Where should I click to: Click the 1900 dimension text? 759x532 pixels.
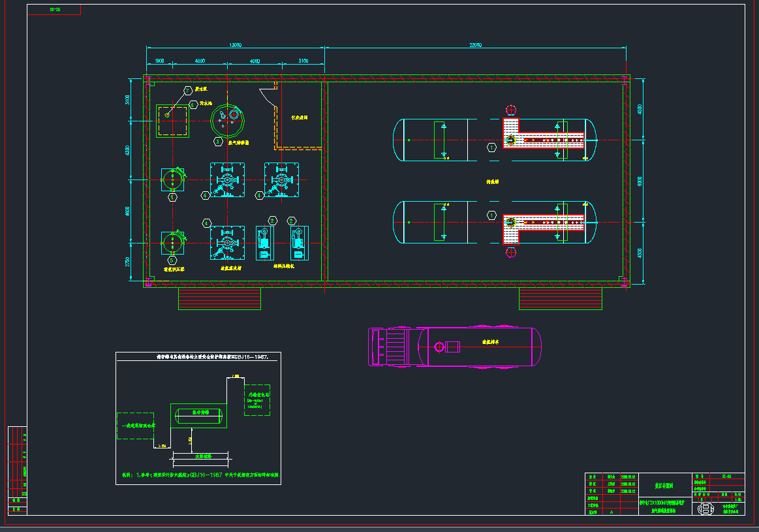tap(159, 61)
